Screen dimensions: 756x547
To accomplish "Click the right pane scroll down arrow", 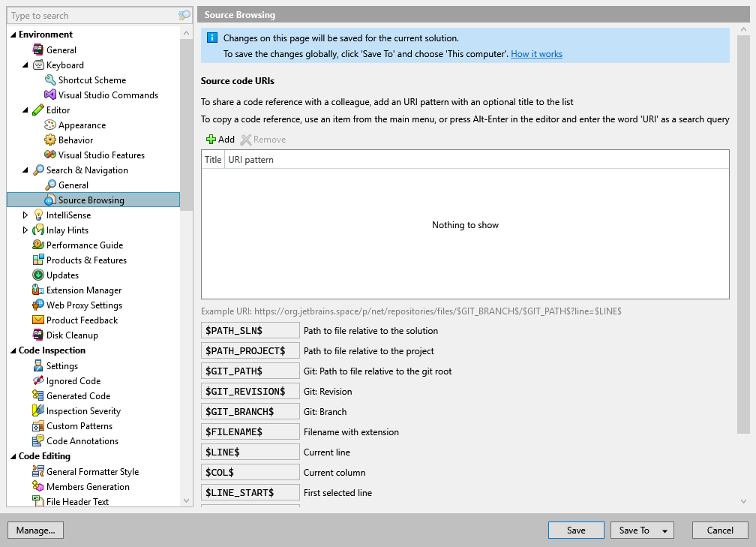I will (743, 501).
